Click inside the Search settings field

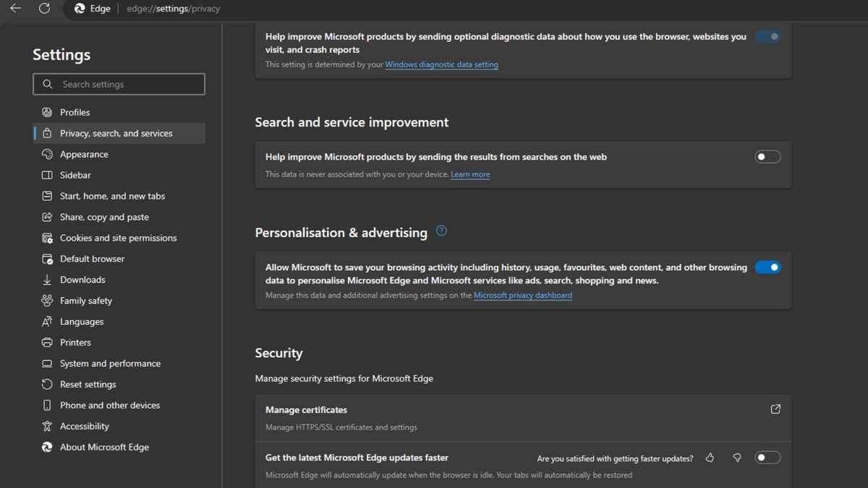pyautogui.click(x=119, y=84)
